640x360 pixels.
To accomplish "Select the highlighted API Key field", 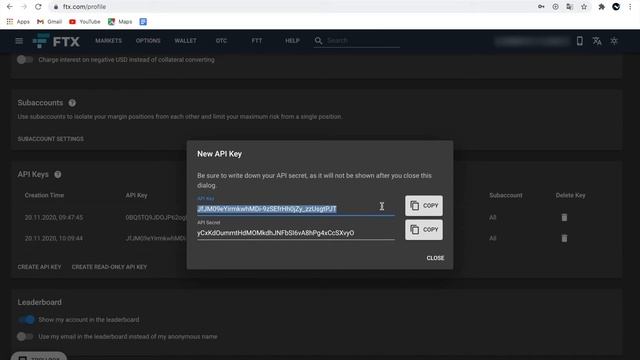I will click(296, 209).
